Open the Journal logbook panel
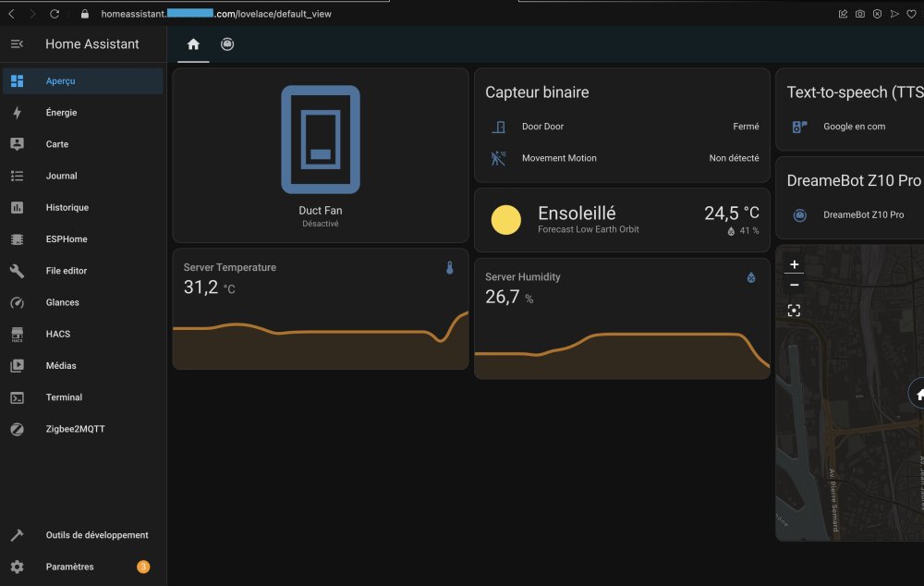The width and height of the screenshot is (924, 586). pos(83,176)
